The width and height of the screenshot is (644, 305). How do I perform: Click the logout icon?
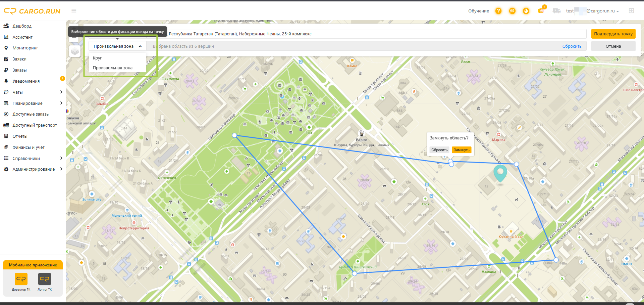(631, 11)
